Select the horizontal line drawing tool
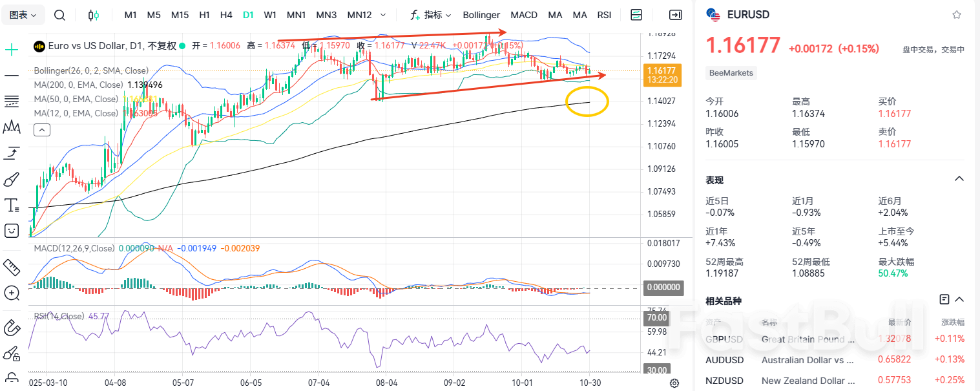This screenshot has width=980, height=391. pos(11,75)
